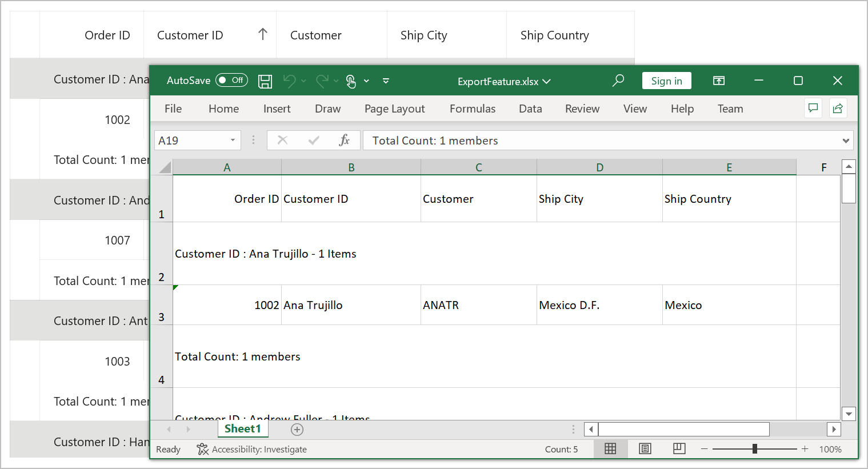Switch to the Draw ribbon tab
868x469 pixels.
327,109
